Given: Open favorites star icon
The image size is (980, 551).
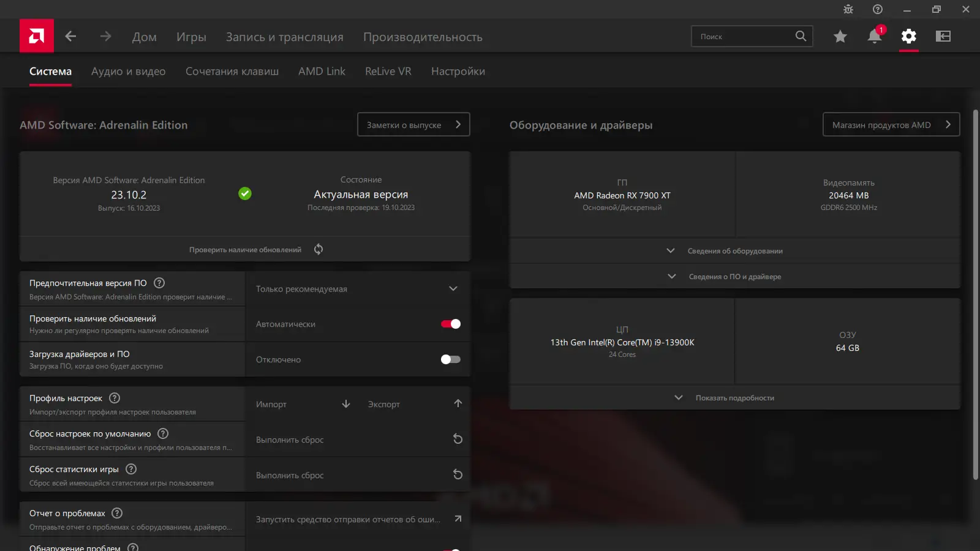Looking at the screenshot, I should [840, 36].
